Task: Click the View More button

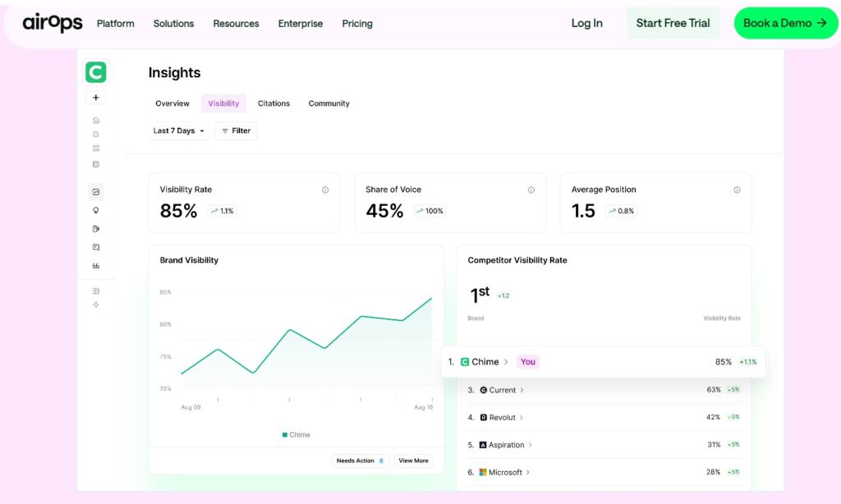Action: (x=414, y=460)
